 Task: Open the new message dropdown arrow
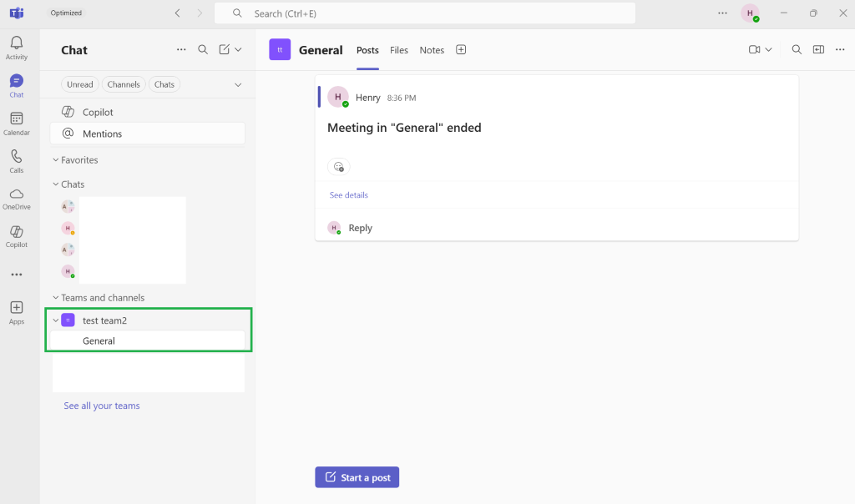click(238, 49)
